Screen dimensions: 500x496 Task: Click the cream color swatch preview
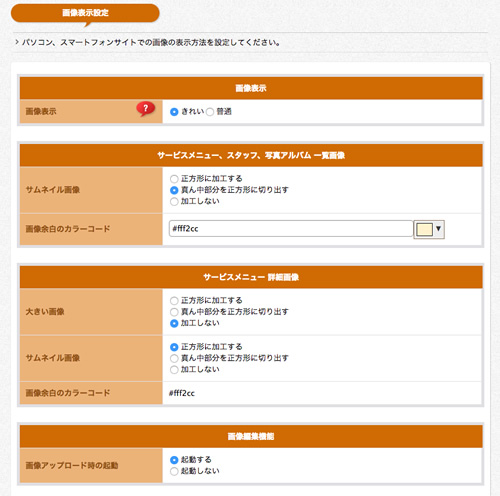click(x=424, y=229)
